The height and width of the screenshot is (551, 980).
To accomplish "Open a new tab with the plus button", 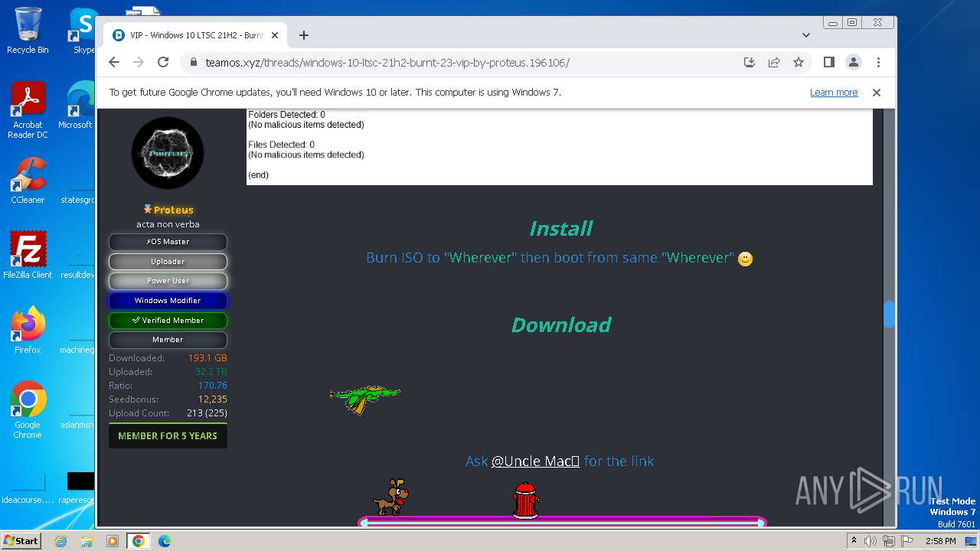I will click(x=304, y=35).
